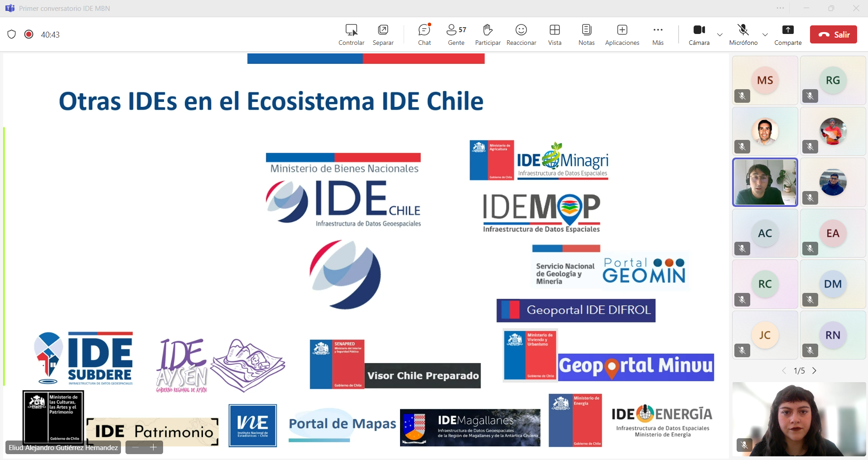Image resolution: width=868 pixels, height=460 pixels.
Task: Expand the camera options dropdown arrow
Action: click(719, 34)
